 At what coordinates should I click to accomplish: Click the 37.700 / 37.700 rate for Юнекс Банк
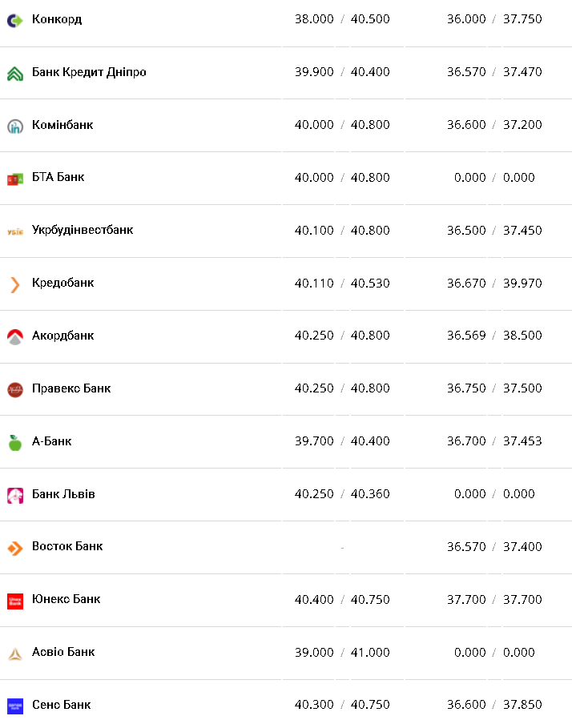coord(494,599)
